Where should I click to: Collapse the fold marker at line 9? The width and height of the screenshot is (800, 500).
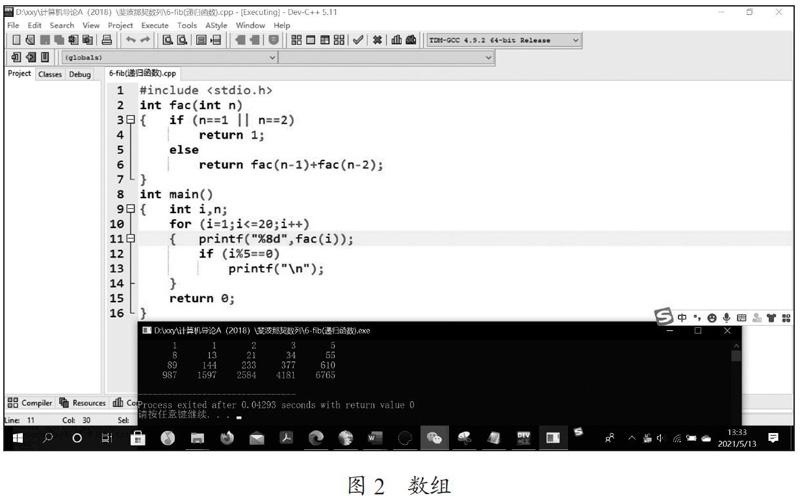(131, 209)
